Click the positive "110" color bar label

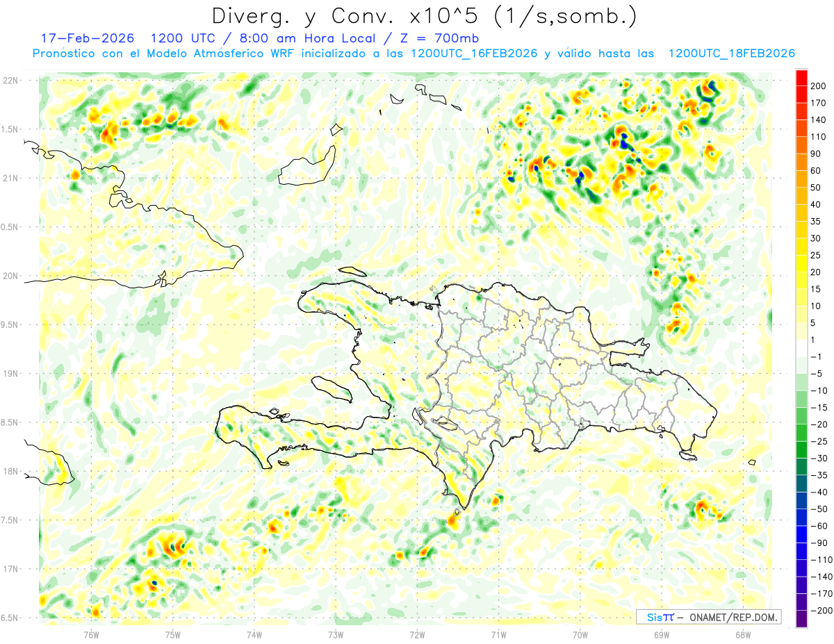[x=819, y=137]
